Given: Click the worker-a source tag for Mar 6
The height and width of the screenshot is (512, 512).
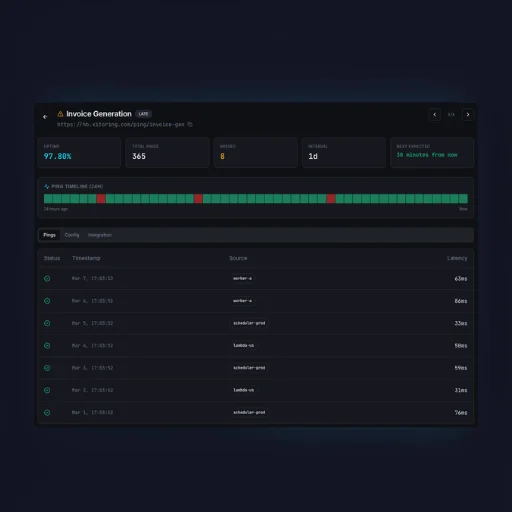Looking at the screenshot, I should point(242,301).
